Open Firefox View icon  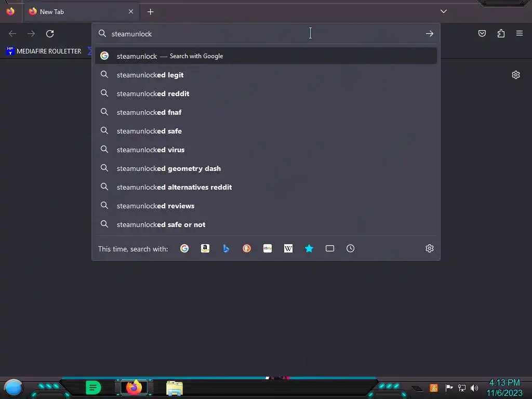[10, 11]
